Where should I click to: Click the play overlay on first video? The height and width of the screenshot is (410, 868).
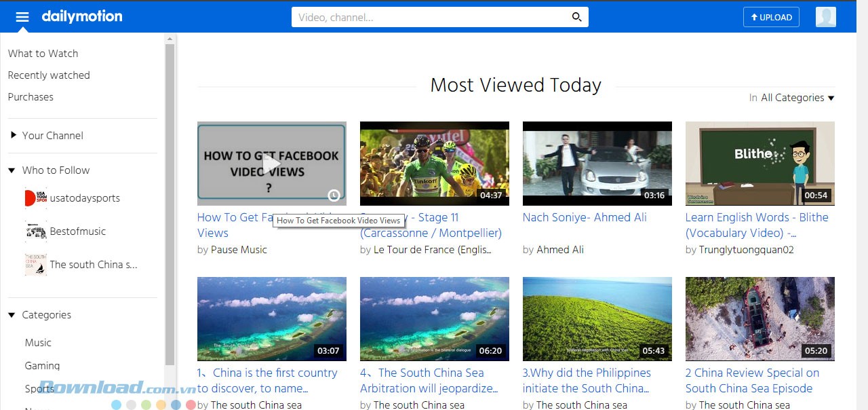click(x=271, y=163)
